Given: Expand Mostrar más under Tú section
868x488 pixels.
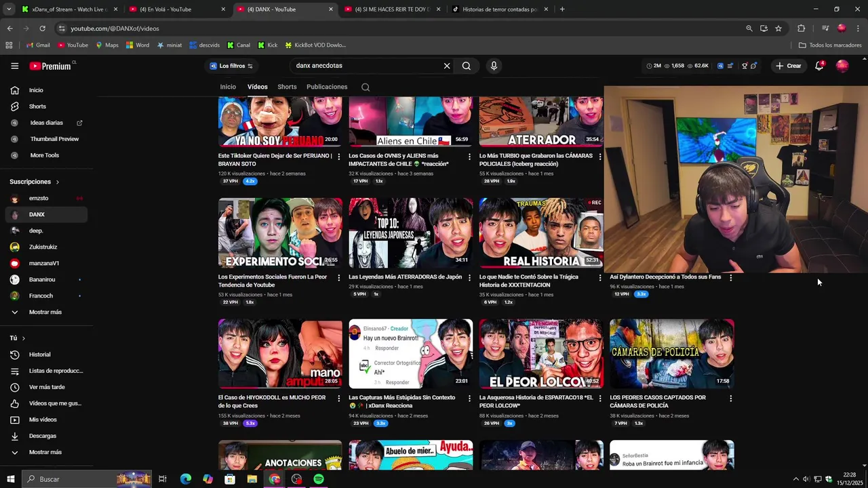Looking at the screenshot, I should pos(45,452).
